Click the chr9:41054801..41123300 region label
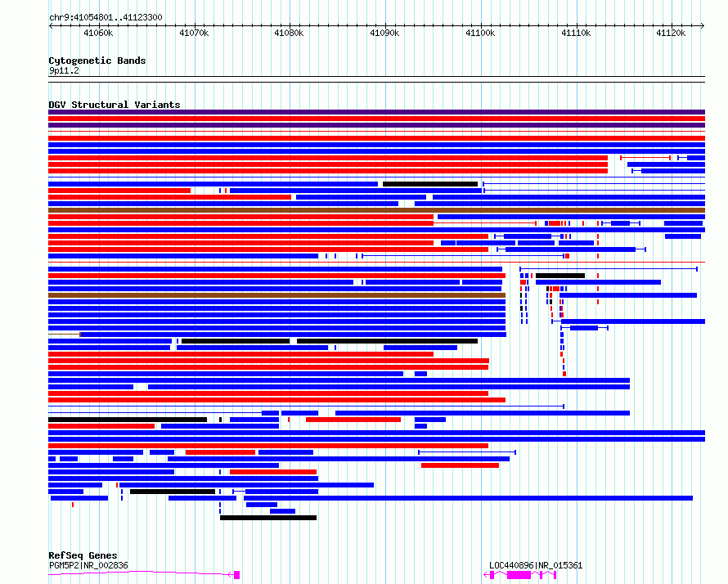The height and width of the screenshot is (584, 728). 106,17
